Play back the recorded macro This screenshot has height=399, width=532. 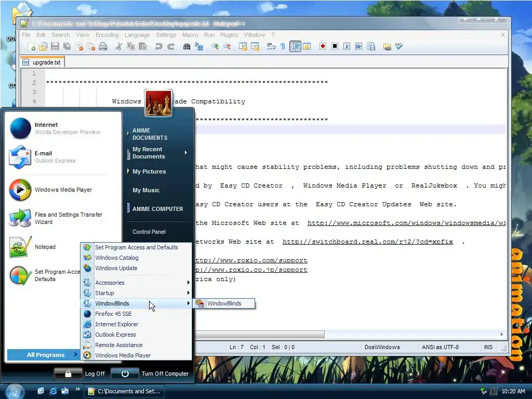(347, 46)
